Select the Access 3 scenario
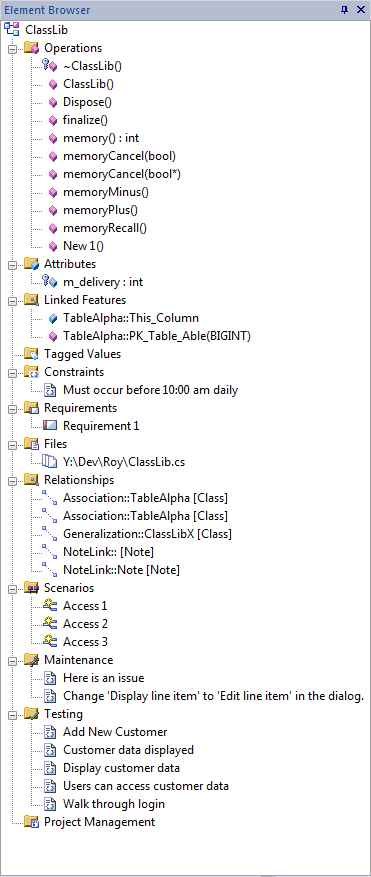371x877 pixels. pyautogui.click(x=85, y=642)
